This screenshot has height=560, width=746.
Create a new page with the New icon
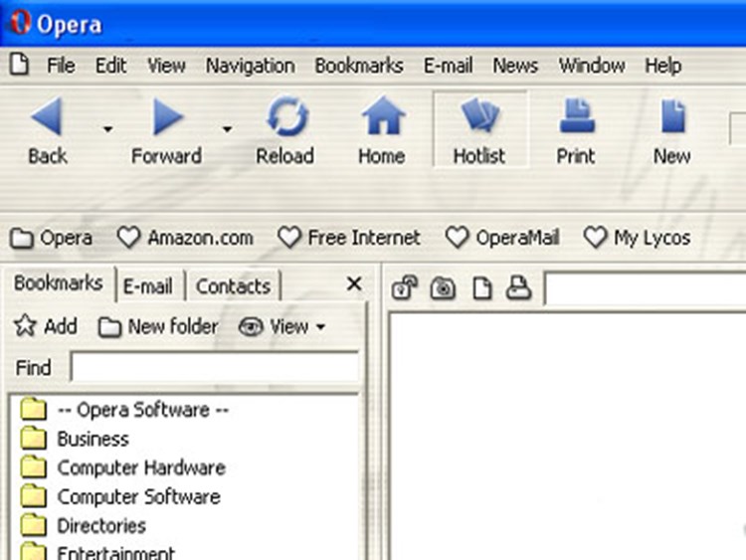tap(671, 130)
